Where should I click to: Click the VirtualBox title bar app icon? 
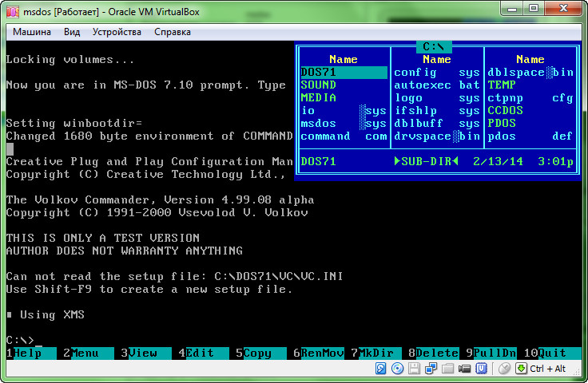(x=13, y=12)
